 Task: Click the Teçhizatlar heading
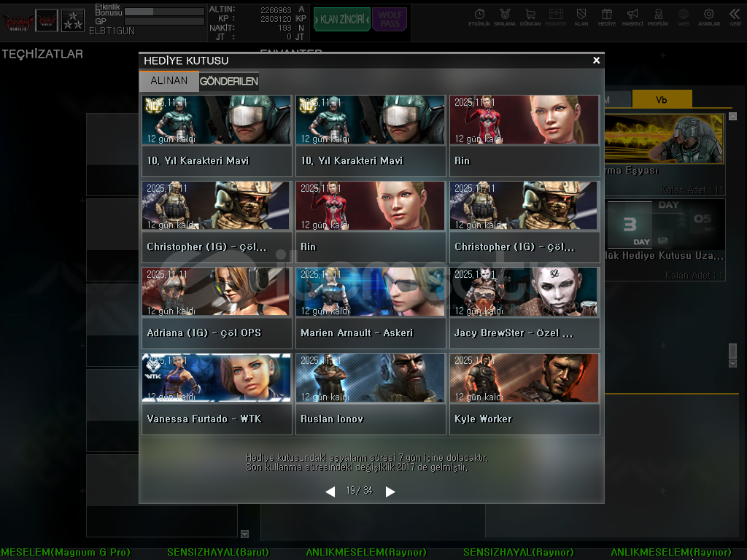pyautogui.click(x=42, y=54)
